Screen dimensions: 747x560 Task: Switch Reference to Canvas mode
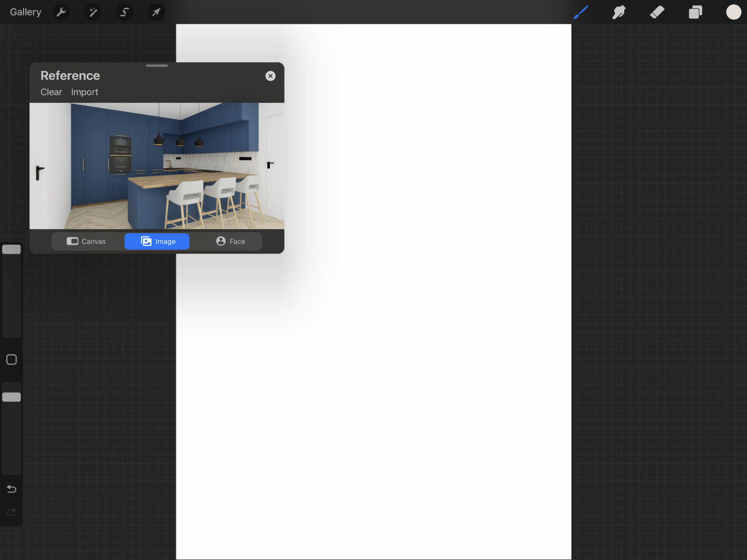[x=86, y=241]
